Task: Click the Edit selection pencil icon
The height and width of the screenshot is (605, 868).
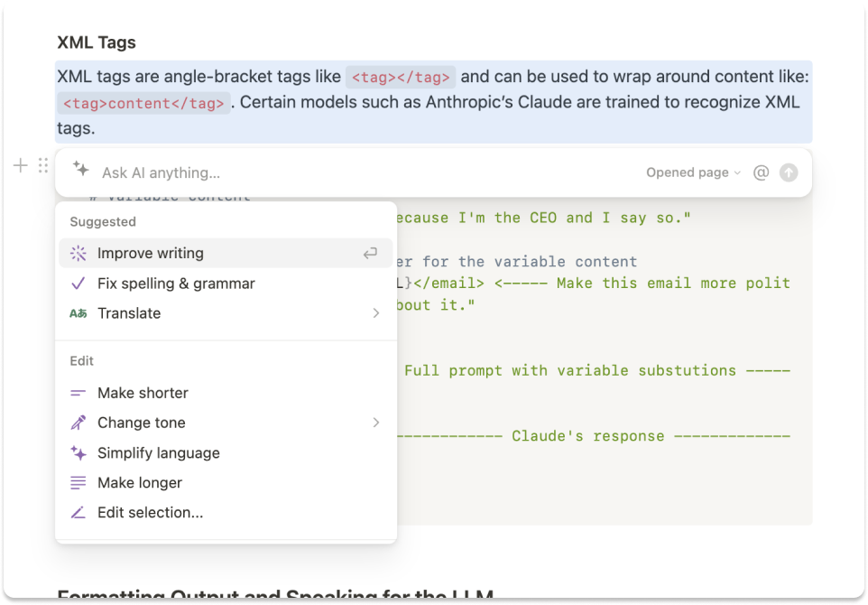Action: coord(78,513)
